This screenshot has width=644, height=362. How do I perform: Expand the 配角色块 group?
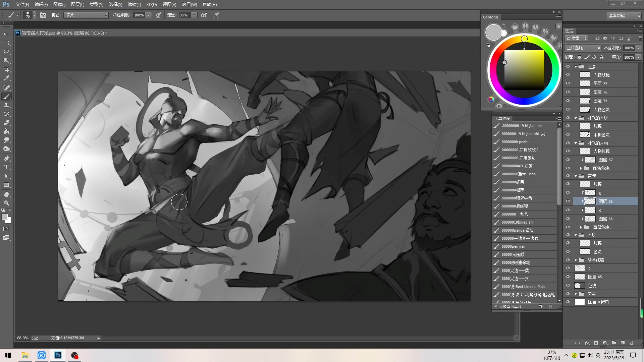581,168
